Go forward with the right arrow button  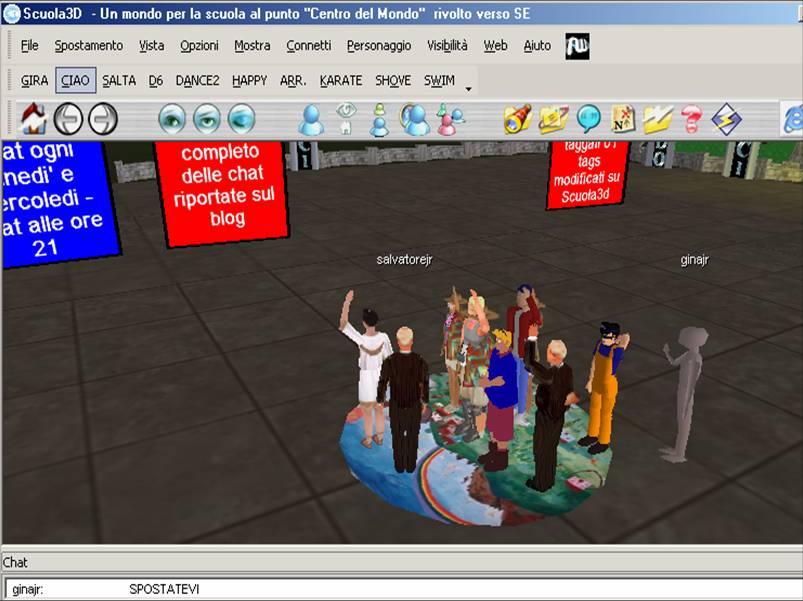103,119
